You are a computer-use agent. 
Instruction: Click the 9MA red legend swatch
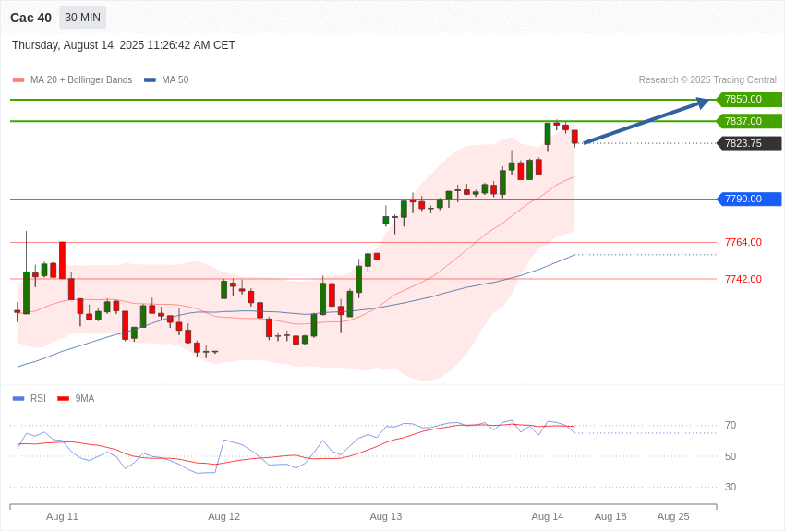[64, 398]
